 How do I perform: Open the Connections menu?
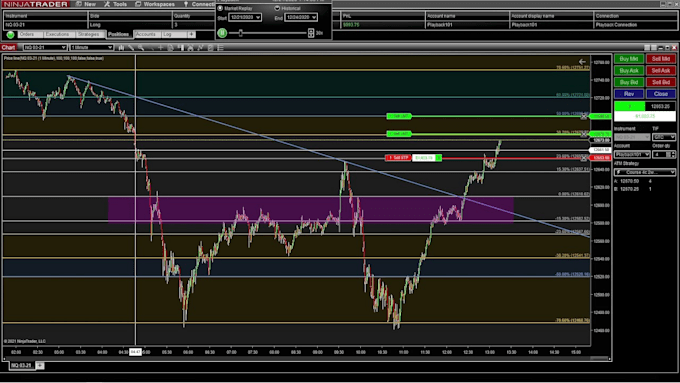click(x=199, y=4)
